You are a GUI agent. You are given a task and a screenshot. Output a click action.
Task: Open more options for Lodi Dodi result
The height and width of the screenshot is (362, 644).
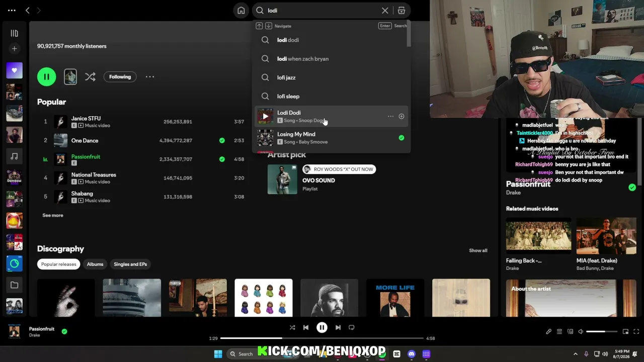click(x=390, y=116)
